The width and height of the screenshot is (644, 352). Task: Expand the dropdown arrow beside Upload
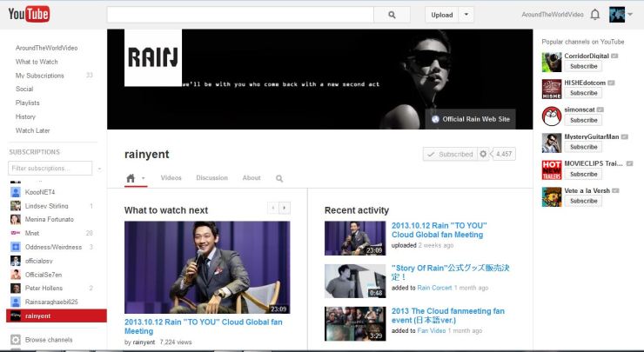pos(466,15)
